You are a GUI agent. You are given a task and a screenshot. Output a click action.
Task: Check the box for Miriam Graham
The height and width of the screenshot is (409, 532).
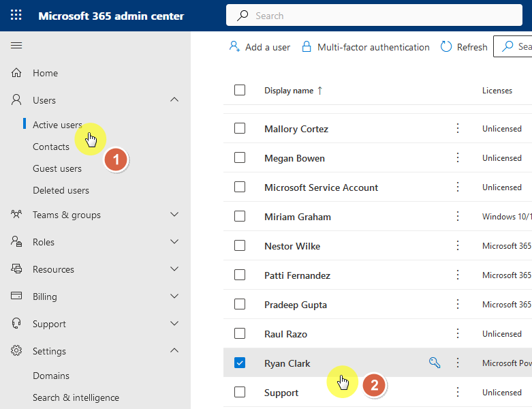pos(240,216)
